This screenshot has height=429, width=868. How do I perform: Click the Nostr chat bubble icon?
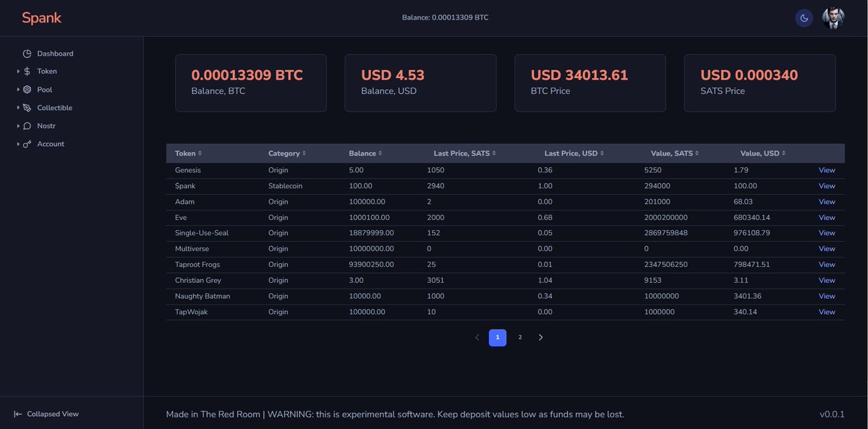(27, 126)
